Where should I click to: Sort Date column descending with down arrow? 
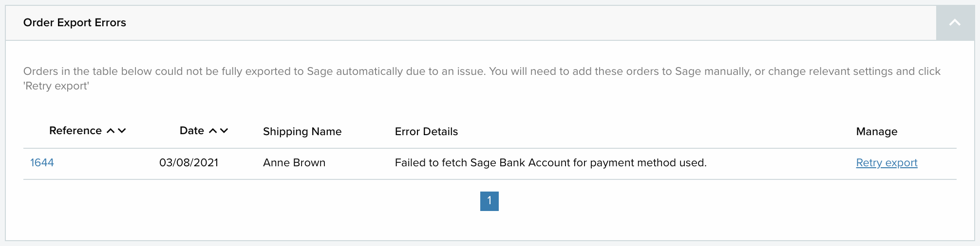point(224,131)
